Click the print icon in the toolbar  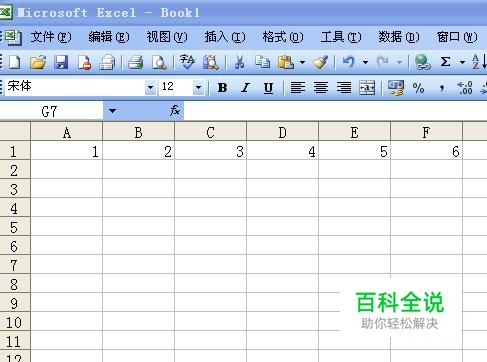136,62
